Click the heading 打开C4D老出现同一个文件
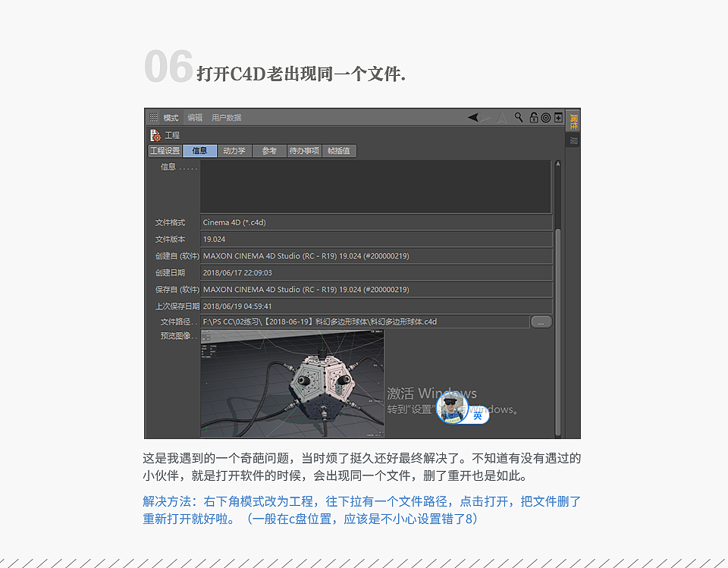The height and width of the screenshot is (568, 728). 301,74
